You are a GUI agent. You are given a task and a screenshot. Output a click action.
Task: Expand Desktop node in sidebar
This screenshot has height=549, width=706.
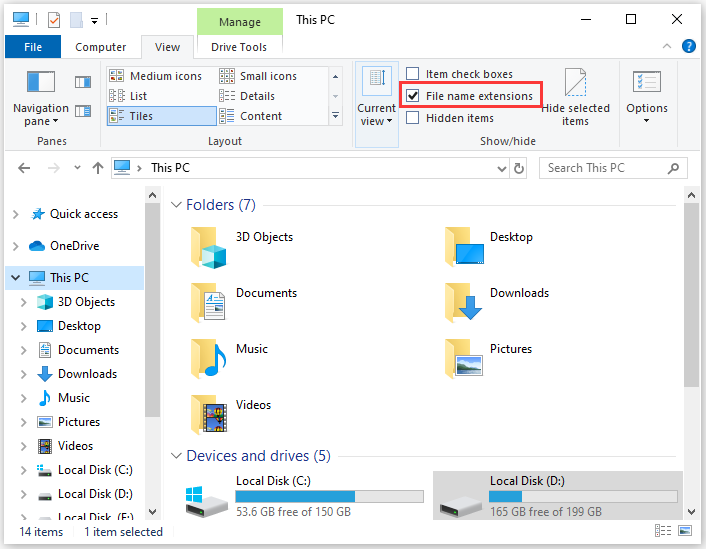[x=23, y=326]
